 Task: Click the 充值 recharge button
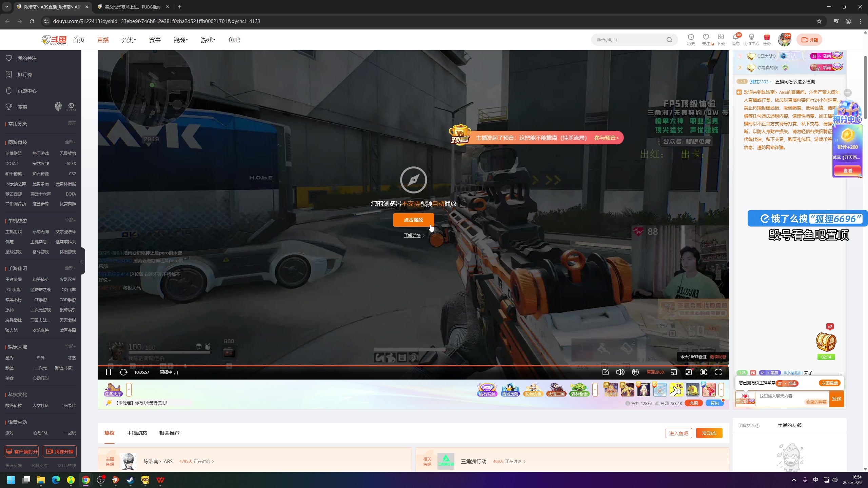pos(694,403)
